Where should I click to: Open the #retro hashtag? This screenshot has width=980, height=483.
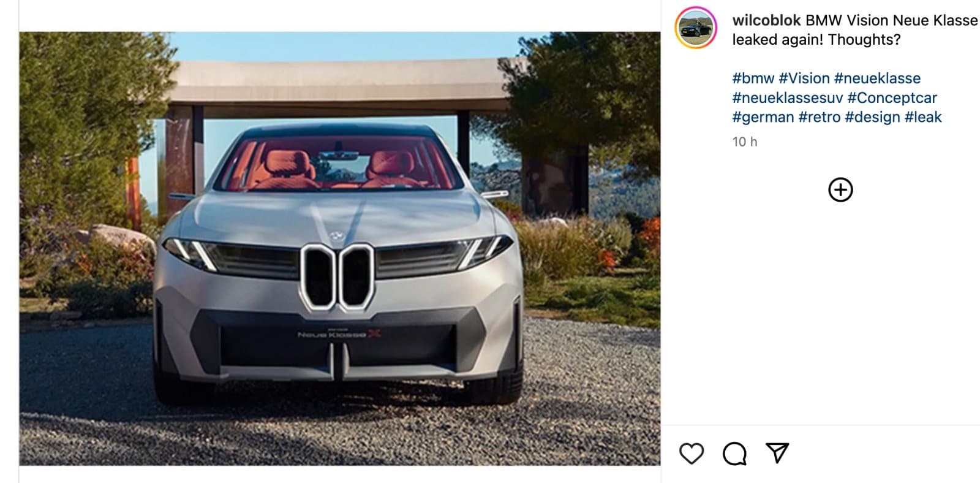coord(820,117)
